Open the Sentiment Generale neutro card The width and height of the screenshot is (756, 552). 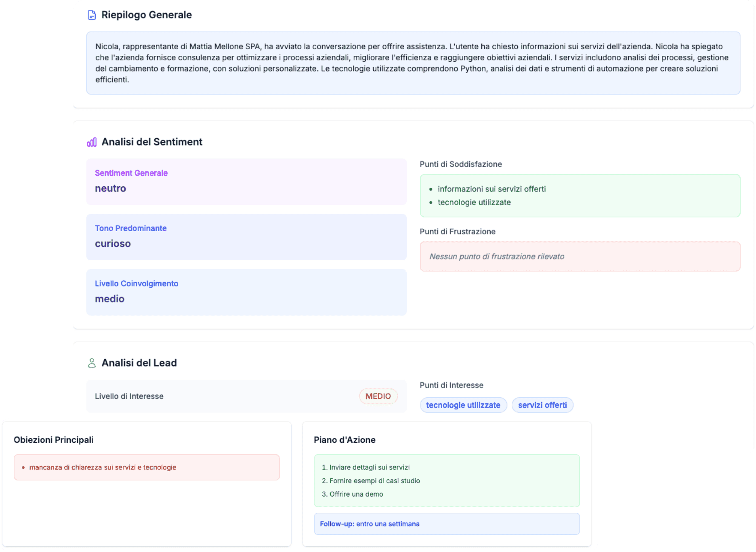[x=246, y=181]
